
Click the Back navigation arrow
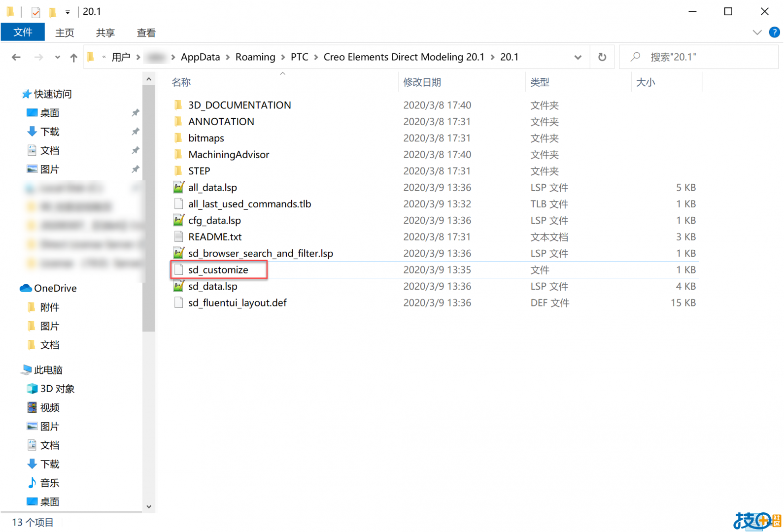tap(16, 58)
